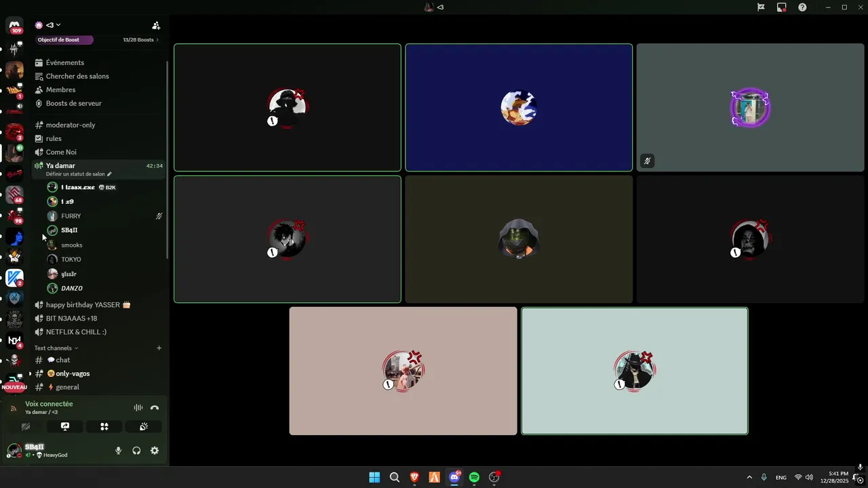868x488 pixels.
Task: Select the pinkish-beige bottom-left video tile
Action: (403, 371)
